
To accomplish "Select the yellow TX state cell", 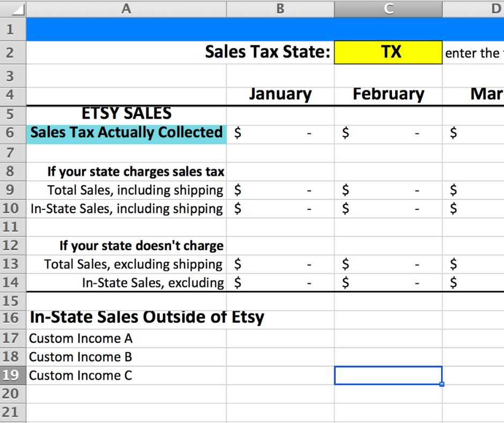I will [388, 52].
